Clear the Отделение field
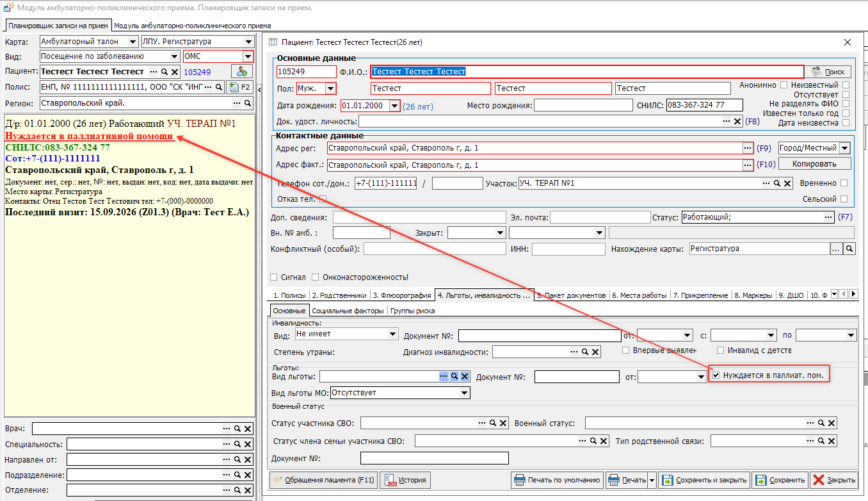The height and width of the screenshot is (501, 868). pyautogui.click(x=248, y=490)
